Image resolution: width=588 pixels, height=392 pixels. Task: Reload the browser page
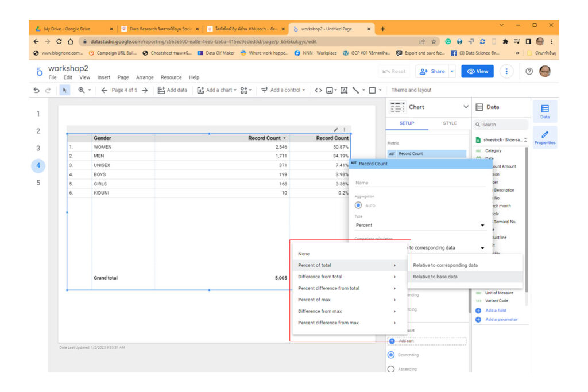pos(59,41)
